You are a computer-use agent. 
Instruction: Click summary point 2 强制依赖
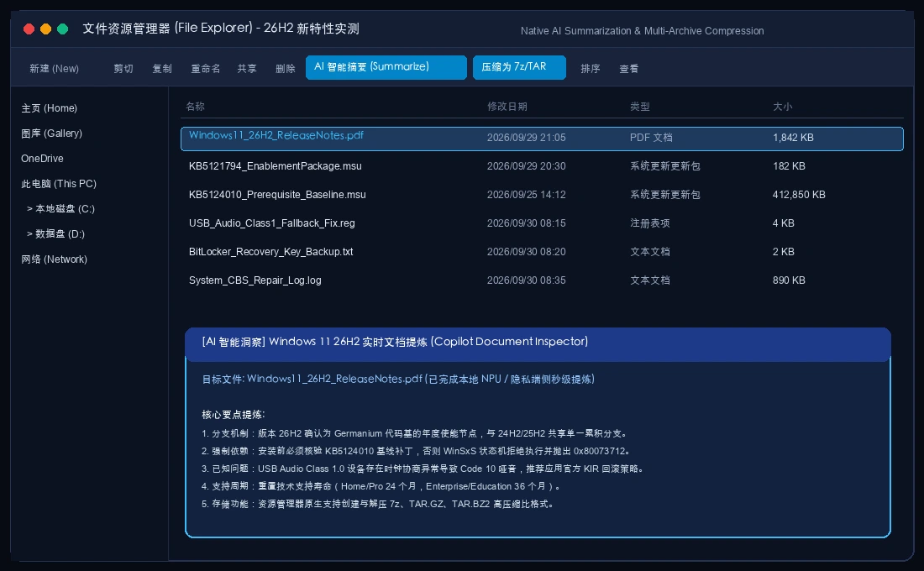coord(417,451)
